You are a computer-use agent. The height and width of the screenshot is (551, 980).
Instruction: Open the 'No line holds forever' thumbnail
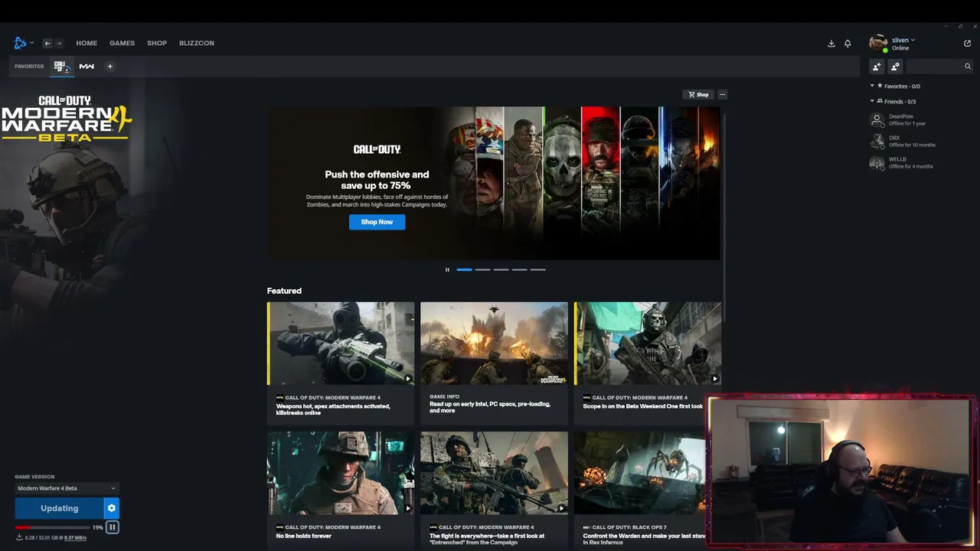[341, 473]
